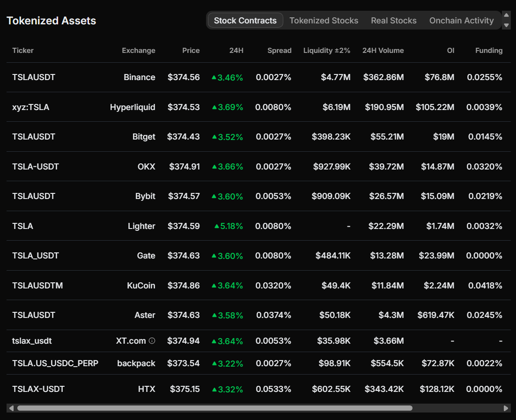
Task: Select the TSLA.US_USDC_PERP ticker
Action: 55,363
